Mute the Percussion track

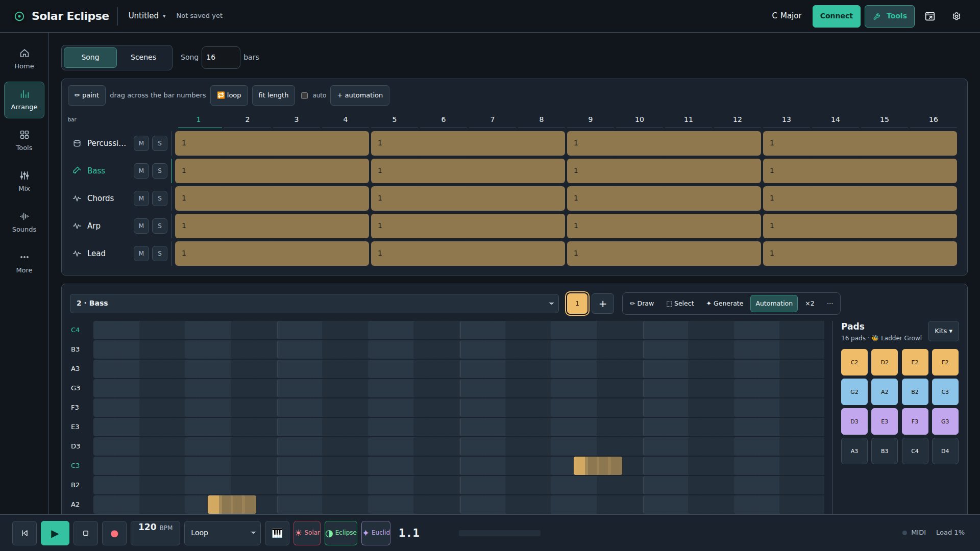click(x=141, y=143)
